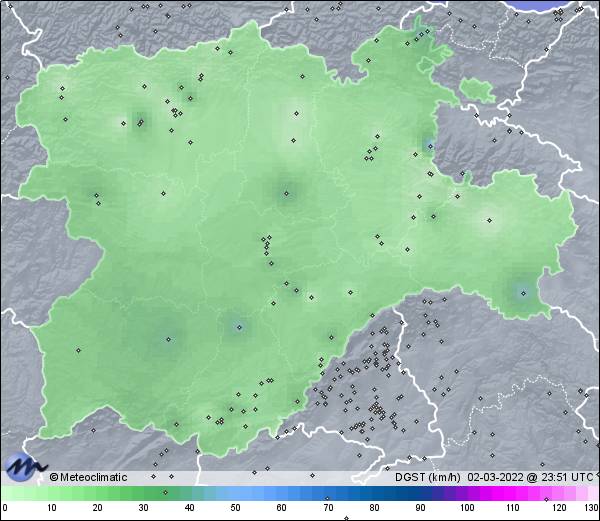Select the DGST (km/h) label

tap(427, 477)
